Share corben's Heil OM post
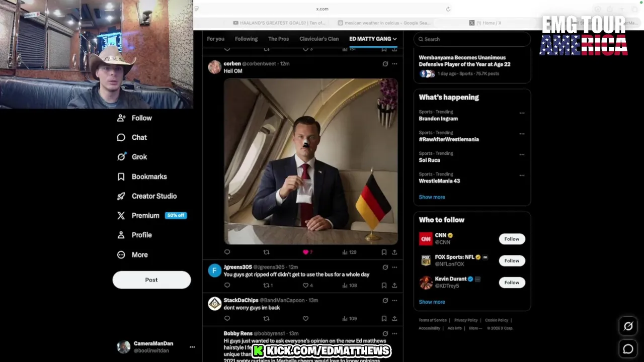Image resolution: width=644 pixels, height=362 pixels. tap(394, 252)
